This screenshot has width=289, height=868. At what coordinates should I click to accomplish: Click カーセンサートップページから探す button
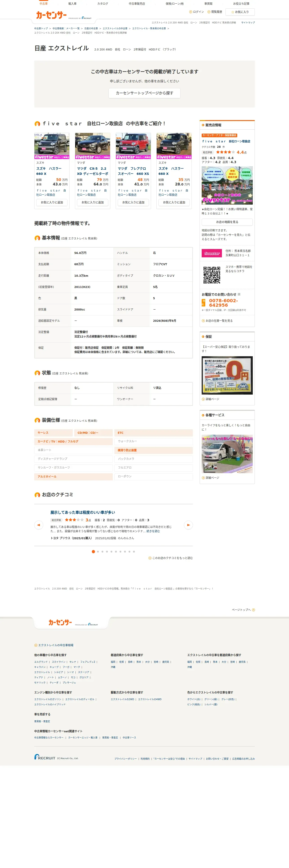144,93
